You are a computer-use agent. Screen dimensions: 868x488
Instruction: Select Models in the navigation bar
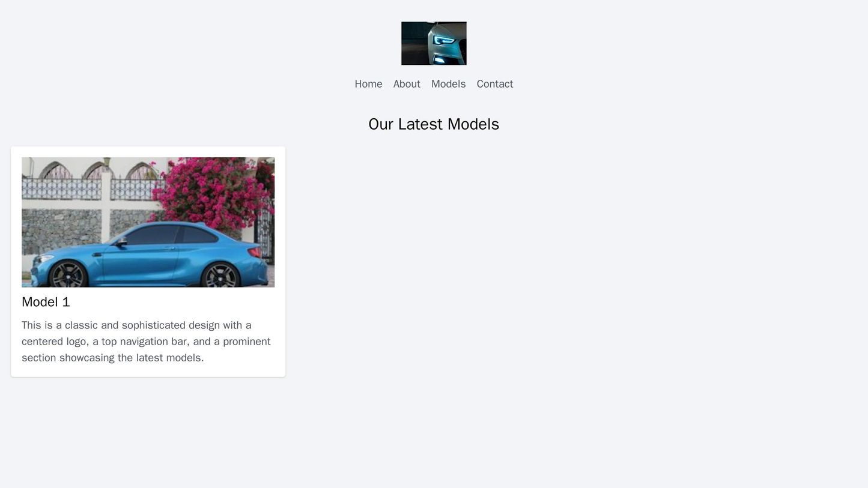[448, 84]
